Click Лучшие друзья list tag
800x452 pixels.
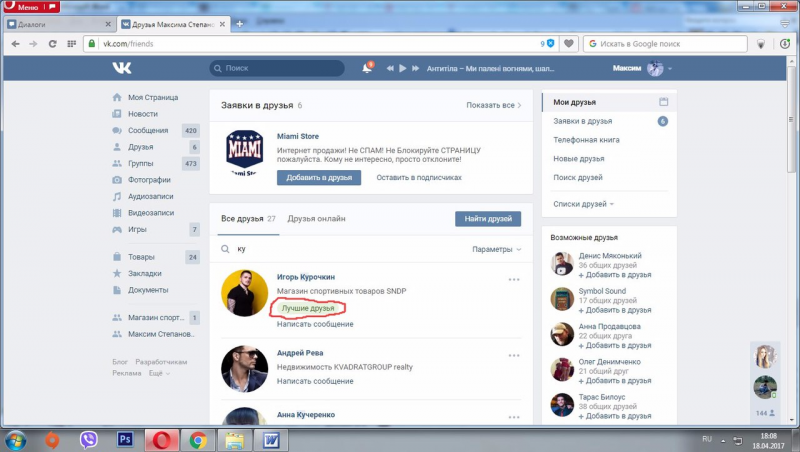[308, 308]
